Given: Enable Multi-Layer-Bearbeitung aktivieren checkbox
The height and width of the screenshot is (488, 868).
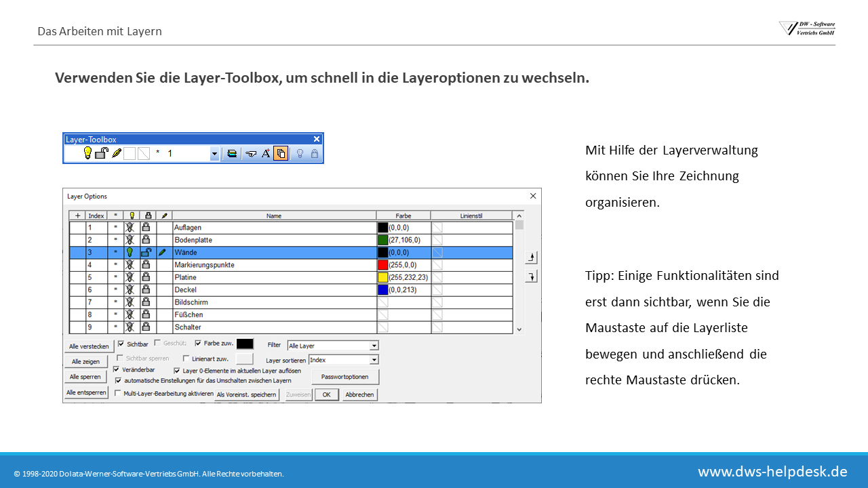Looking at the screenshot, I should point(118,393).
